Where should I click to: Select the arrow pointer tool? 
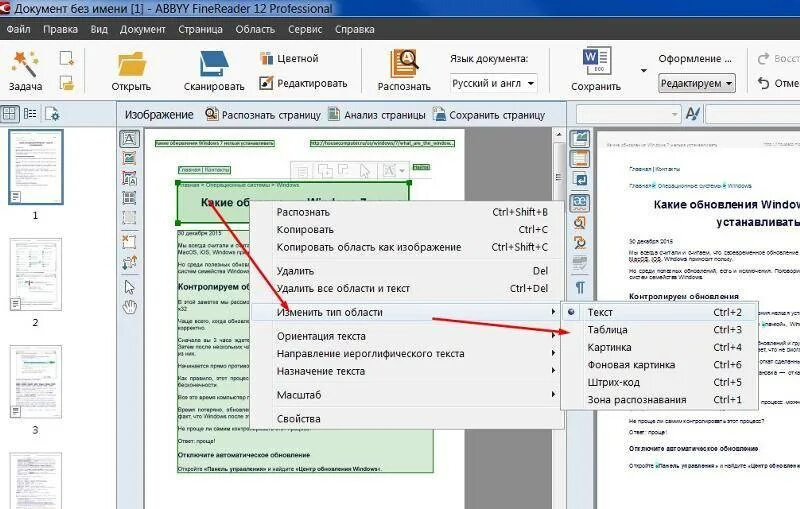[x=129, y=287]
